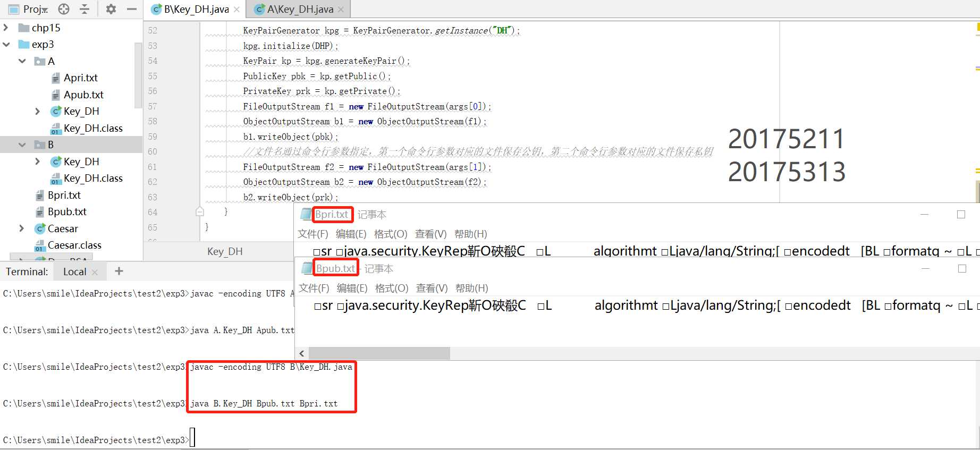Viewport: 980px width, 450px height.
Task: Collapse the exp3 folder
Action: click(x=6, y=44)
